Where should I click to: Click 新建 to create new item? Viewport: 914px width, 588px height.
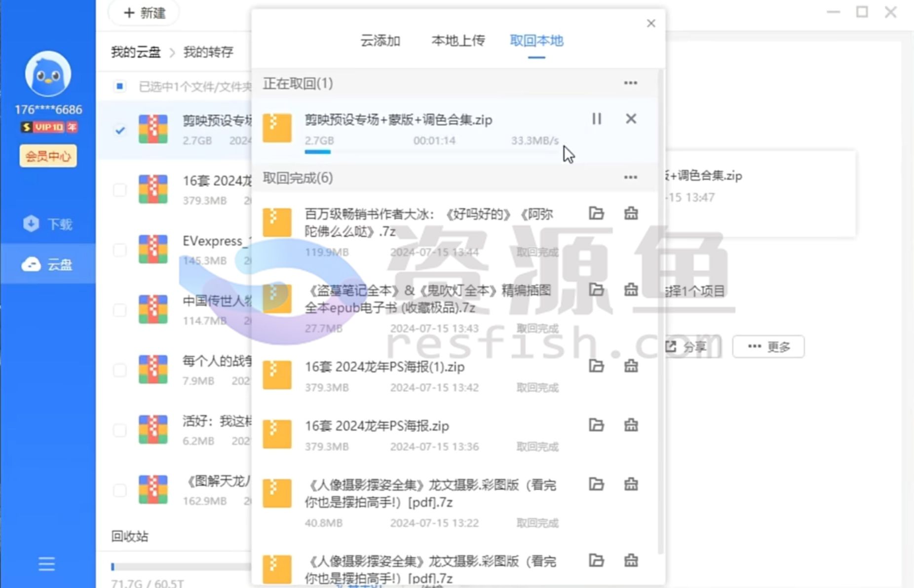[144, 13]
